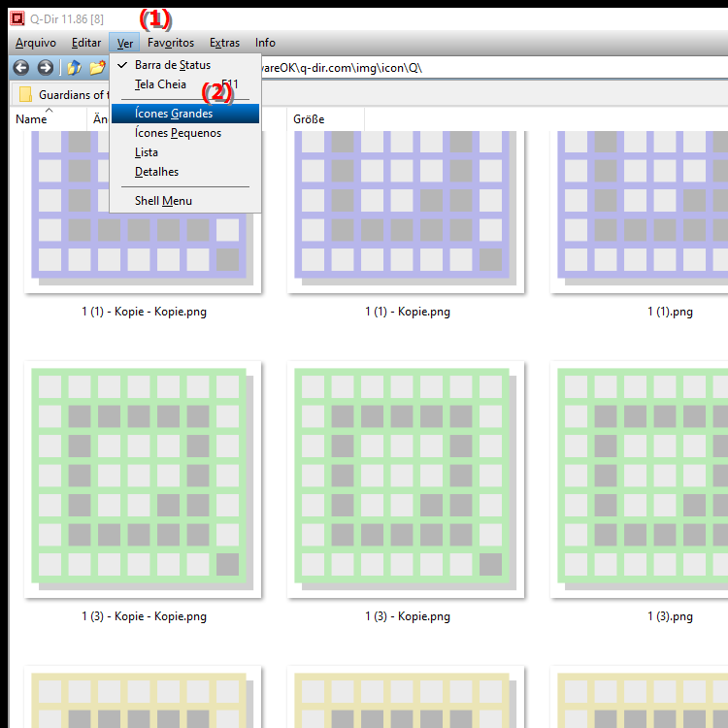Image resolution: width=728 pixels, height=728 pixels.
Task: Select thumbnail 1 (3) - Kopie.png
Action: pos(407,481)
